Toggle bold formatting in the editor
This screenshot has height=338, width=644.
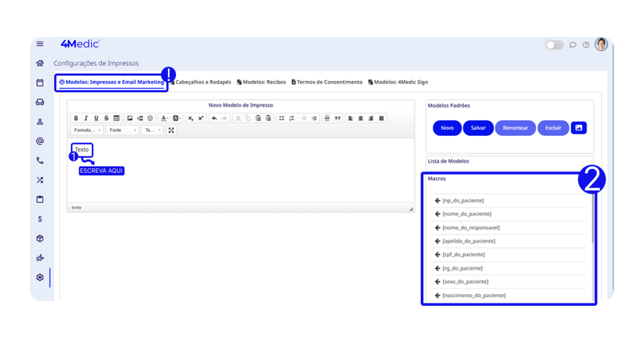point(76,118)
